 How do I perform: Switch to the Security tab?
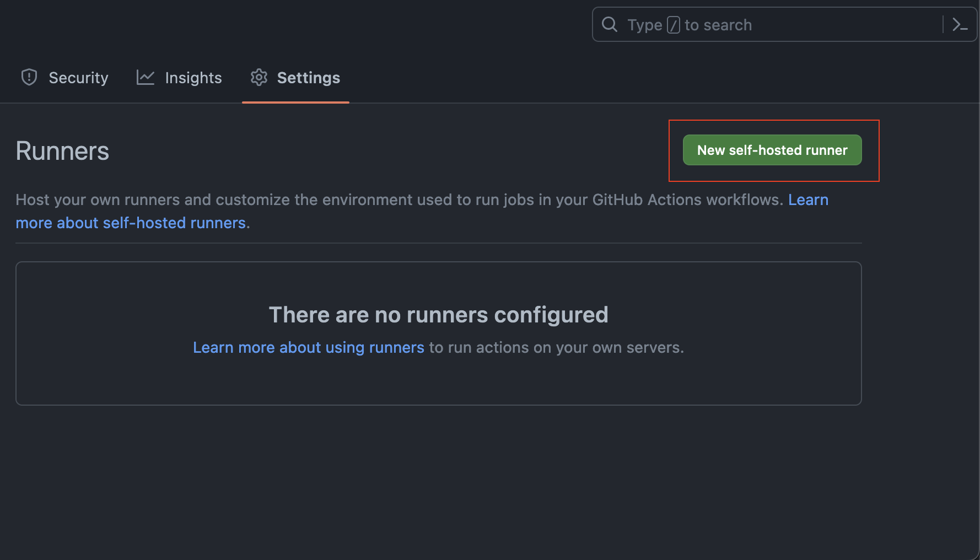[x=78, y=78]
